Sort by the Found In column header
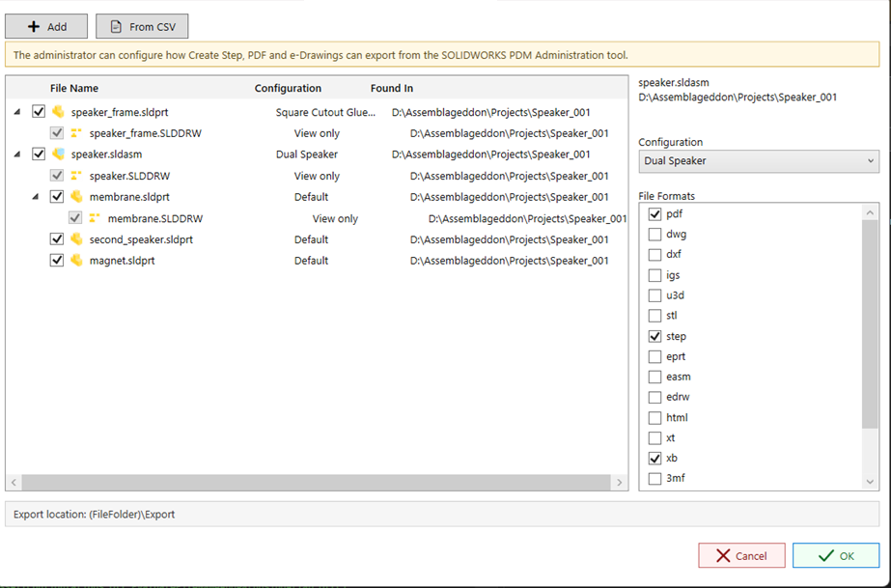 coord(392,88)
